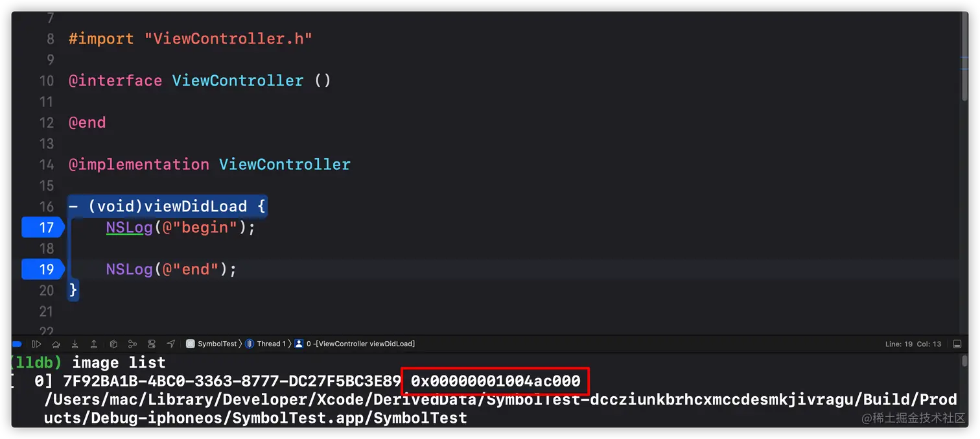Click @end on line 12

coord(87,123)
